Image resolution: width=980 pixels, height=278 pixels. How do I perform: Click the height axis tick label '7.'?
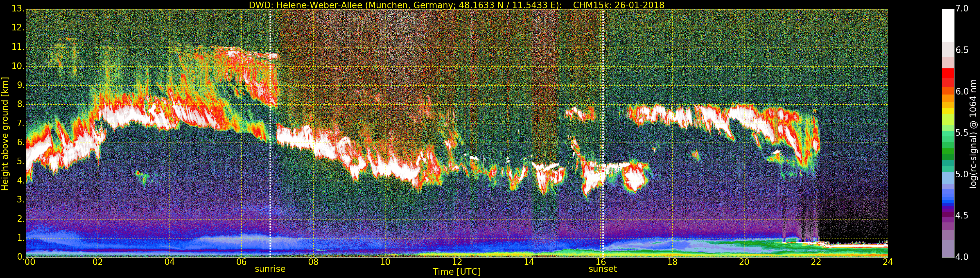coord(20,123)
